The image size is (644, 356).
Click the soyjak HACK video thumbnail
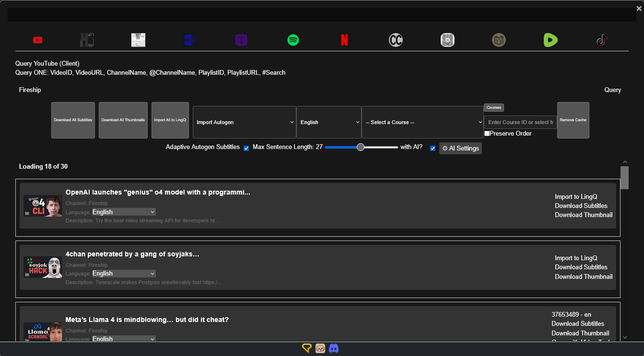[43, 267]
